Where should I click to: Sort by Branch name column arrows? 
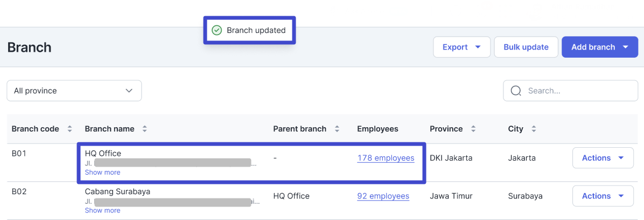pyautogui.click(x=144, y=129)
